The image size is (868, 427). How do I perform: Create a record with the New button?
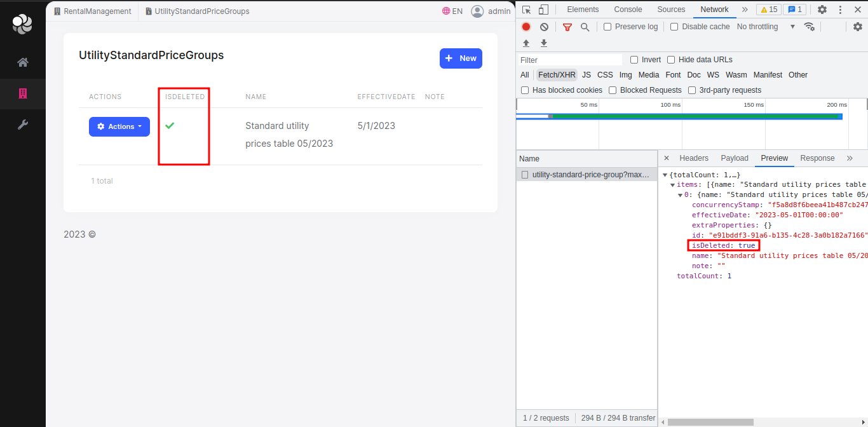click(x=460, y=58)
